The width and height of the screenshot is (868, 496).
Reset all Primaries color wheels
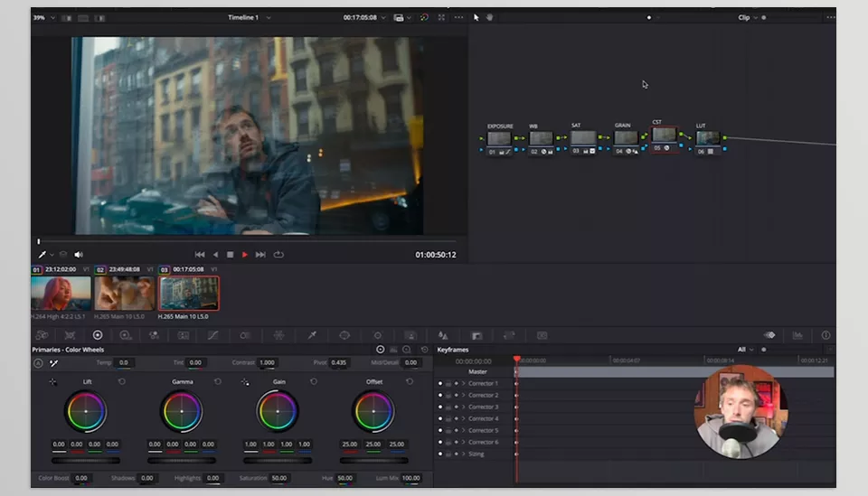pyautogui.click(x=425, y=350)
